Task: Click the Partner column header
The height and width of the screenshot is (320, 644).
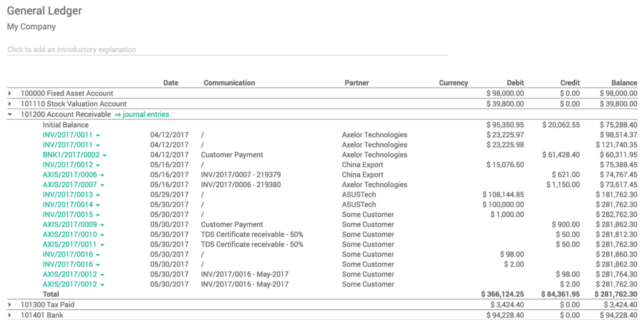Action: click(x=357, y=83)
